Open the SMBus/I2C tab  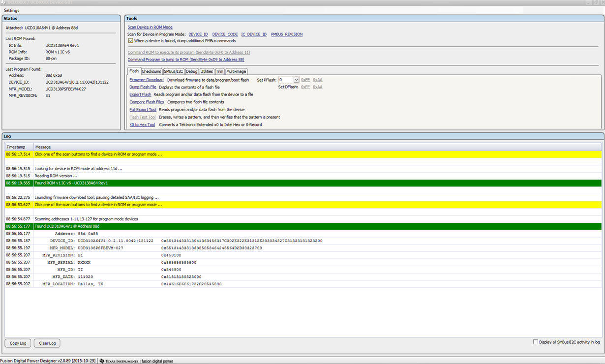click(174, 71)
